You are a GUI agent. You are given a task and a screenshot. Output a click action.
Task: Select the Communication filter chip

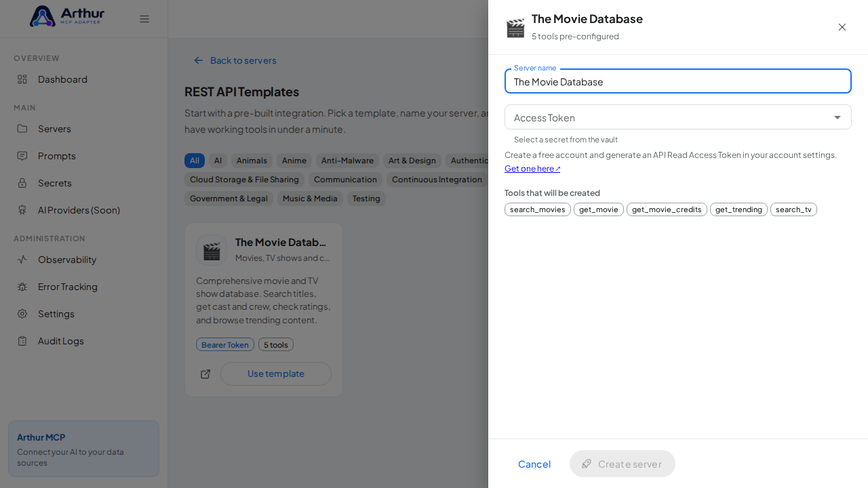pyautogui.click(x=345, y=180)
